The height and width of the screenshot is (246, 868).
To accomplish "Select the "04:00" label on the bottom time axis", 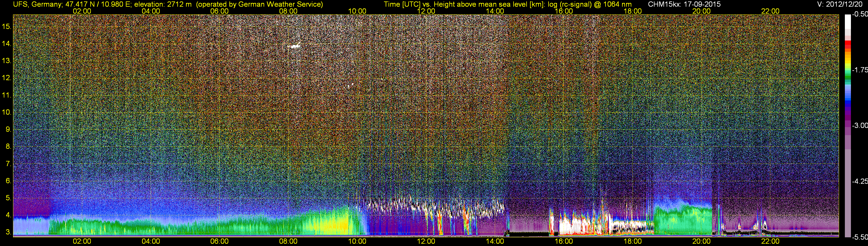I will [151, 241].
